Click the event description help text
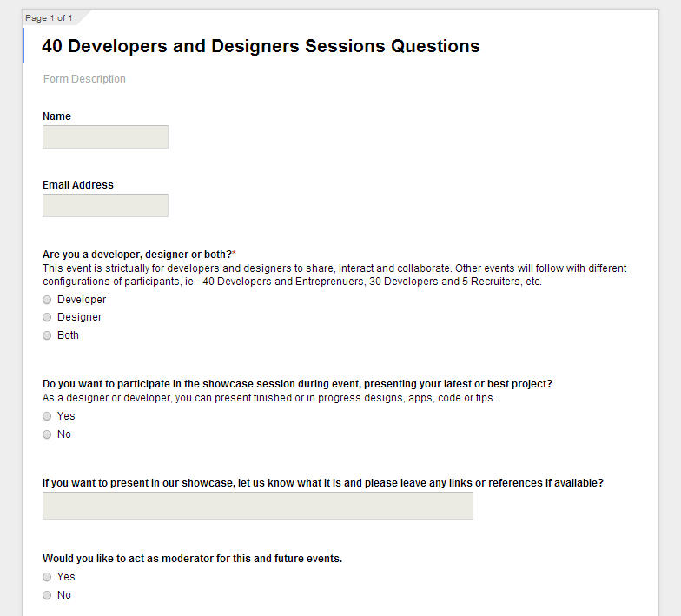Image resolution: width=681 pixels, height=616 pixels. (x=334, y=275)
